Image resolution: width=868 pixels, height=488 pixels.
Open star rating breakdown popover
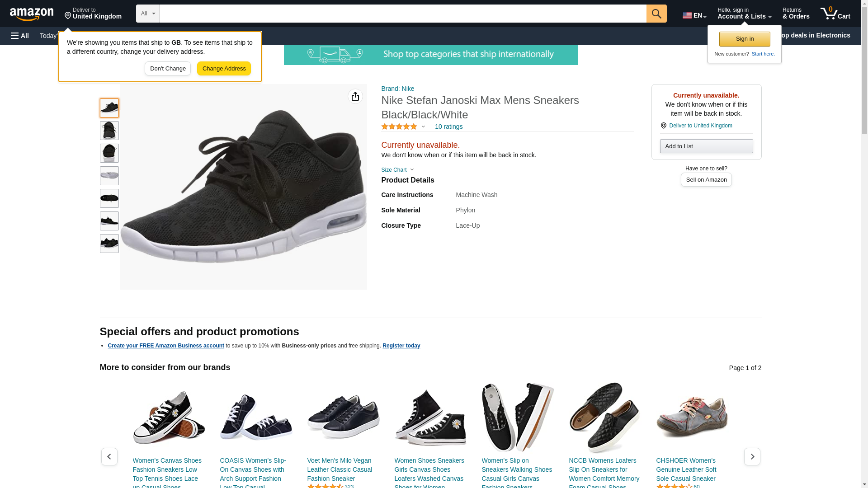click(403, 127)
